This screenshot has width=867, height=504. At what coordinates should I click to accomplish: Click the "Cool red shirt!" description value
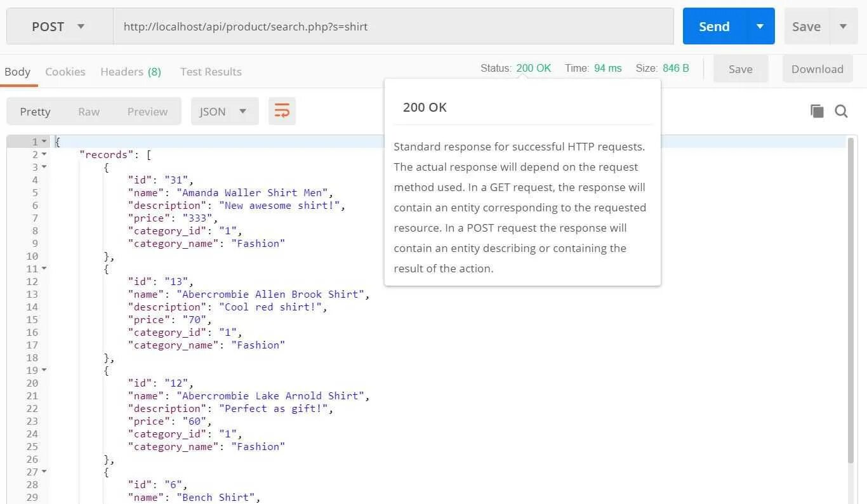click(x=271, y=307)
